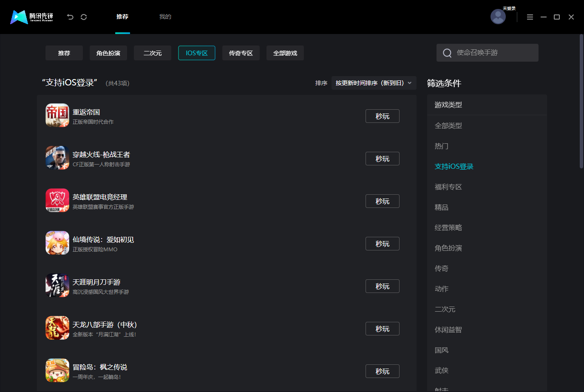Open the hamburger menu icon
Image resolution: width=584 pixels, height=392 pixels.
coord(530,17)
